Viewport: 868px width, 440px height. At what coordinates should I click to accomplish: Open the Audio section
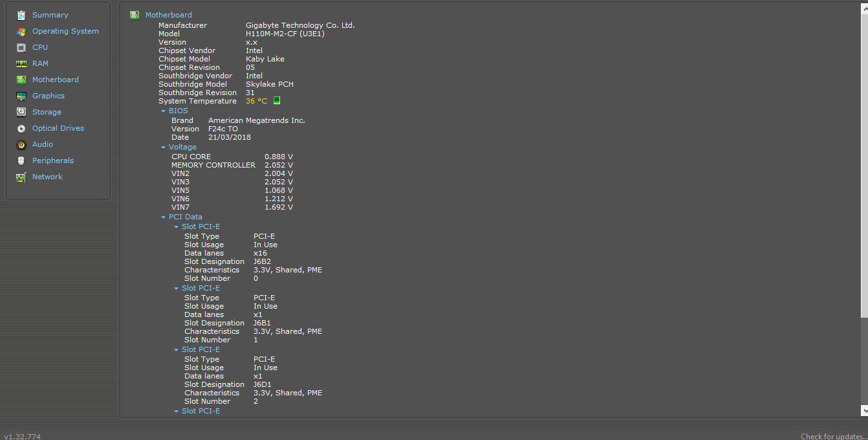(43, 144)
